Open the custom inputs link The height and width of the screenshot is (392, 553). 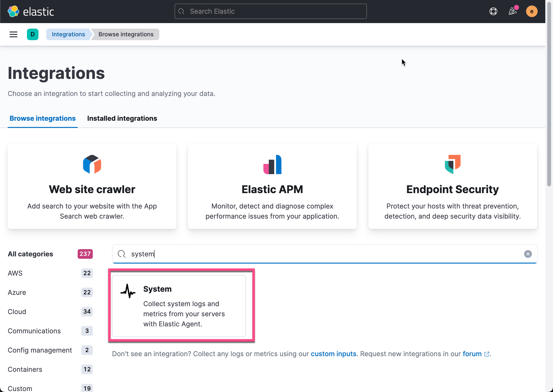click(333, 354)
